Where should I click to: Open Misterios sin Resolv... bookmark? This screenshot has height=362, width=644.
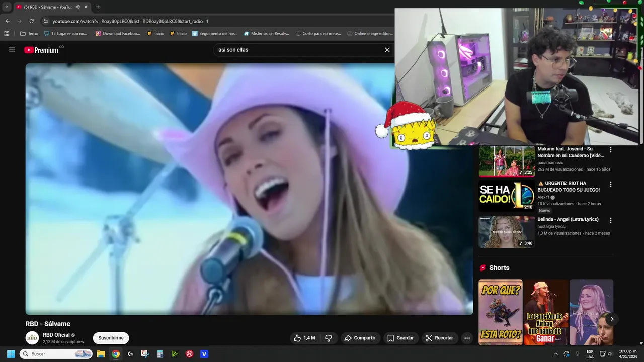[x=267, y=34]
